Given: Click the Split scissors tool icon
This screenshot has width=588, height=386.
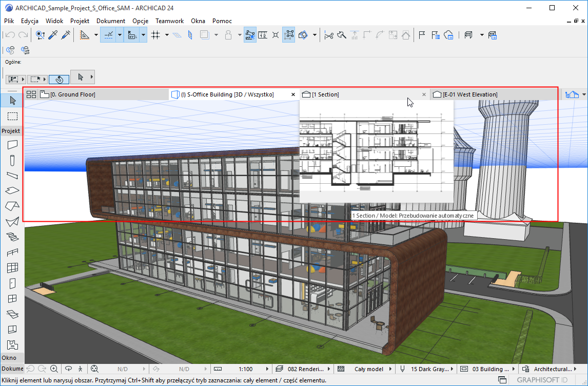Looking at the screenshot, I should pos(329,35).
